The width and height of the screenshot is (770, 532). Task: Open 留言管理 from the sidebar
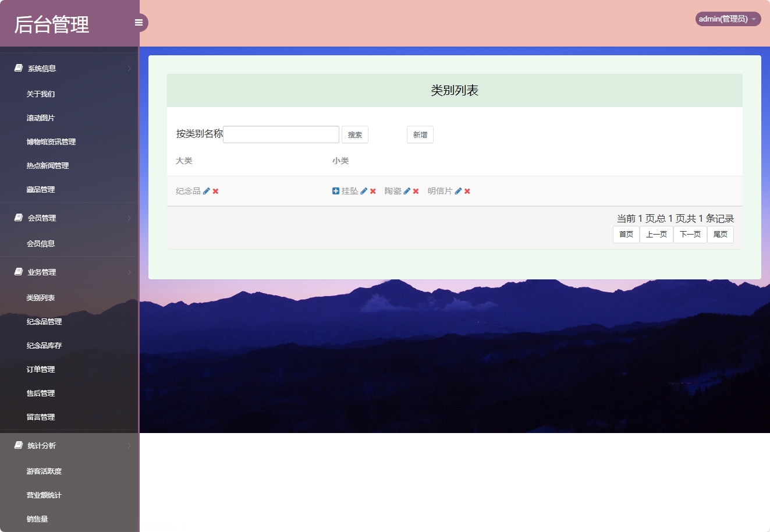click(41, 417)
